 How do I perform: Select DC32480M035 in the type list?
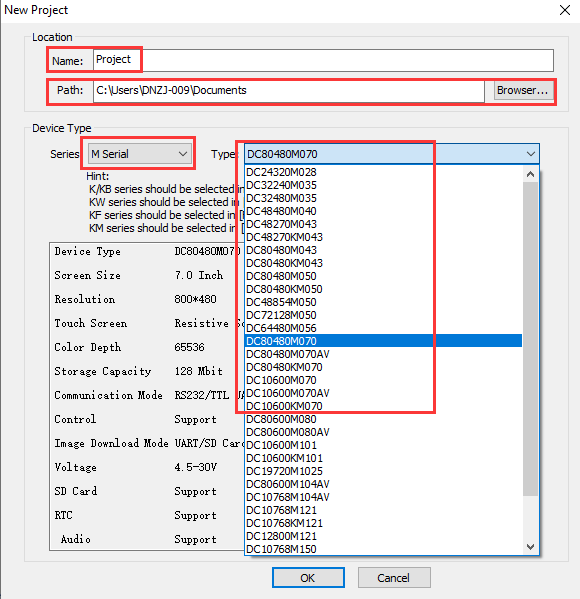click(383, 198)
